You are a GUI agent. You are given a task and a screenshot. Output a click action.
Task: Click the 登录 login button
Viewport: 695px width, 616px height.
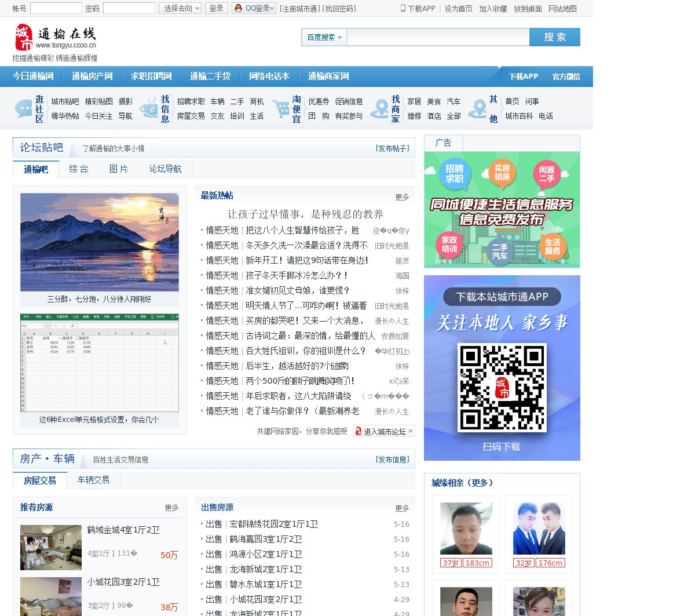click(216, 8)
